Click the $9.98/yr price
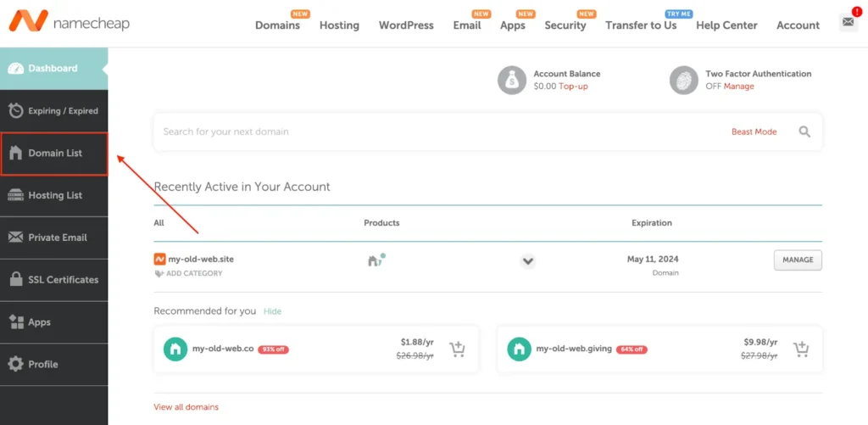 (x=760, y=342)
